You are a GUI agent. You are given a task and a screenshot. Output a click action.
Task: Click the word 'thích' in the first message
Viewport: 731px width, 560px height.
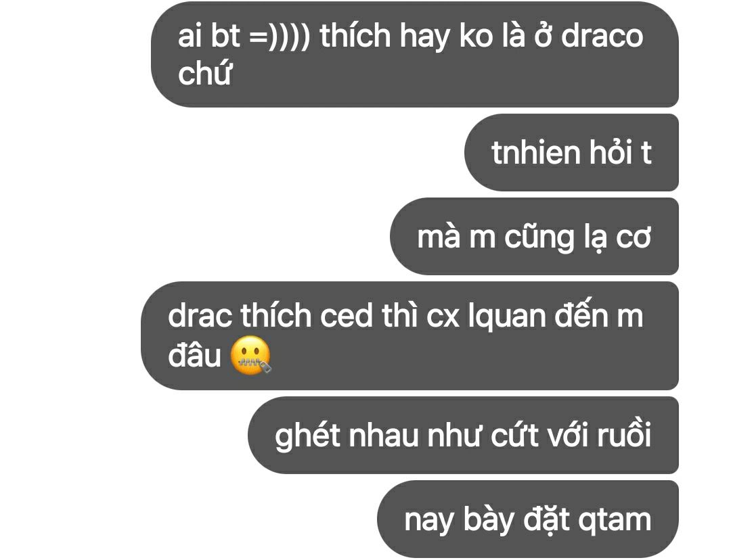tap(355, 35)
